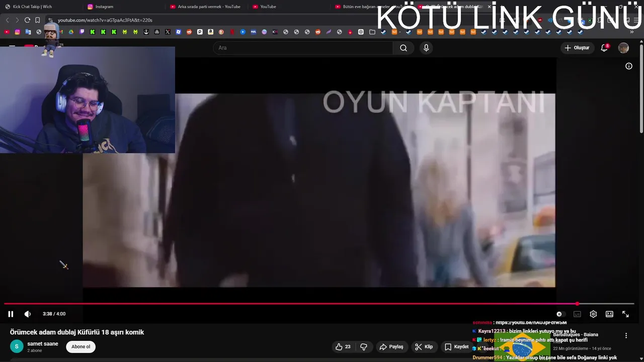Open Netflix bookmark in bookmarks bar
Viewport: 644px width, 362px height.
click(x=232, y=32)
